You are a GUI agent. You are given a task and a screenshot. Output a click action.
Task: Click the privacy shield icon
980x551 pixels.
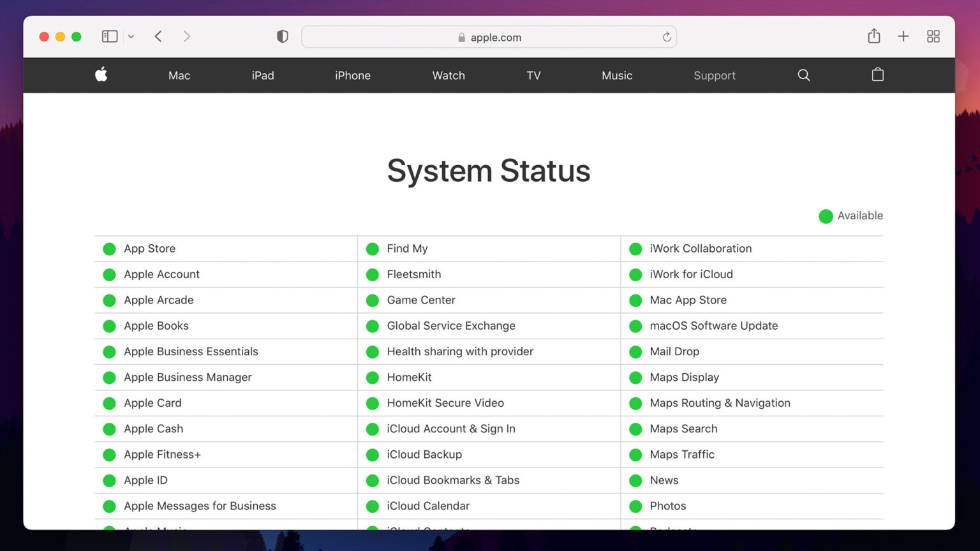[x=283, y=36]
